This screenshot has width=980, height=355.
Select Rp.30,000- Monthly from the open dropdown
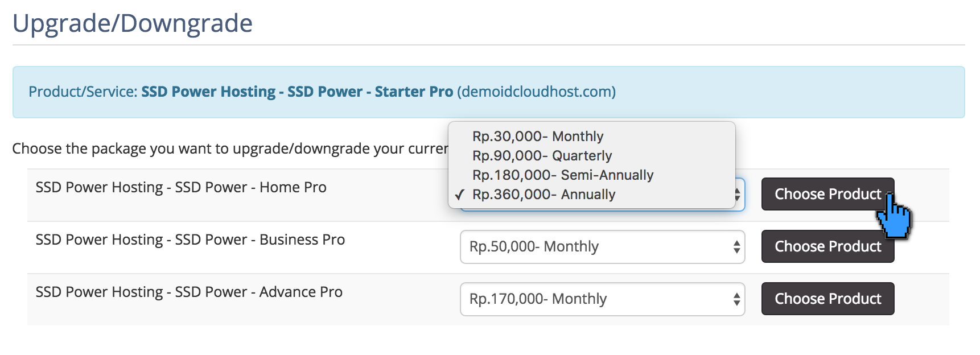(x=537, y=136)
